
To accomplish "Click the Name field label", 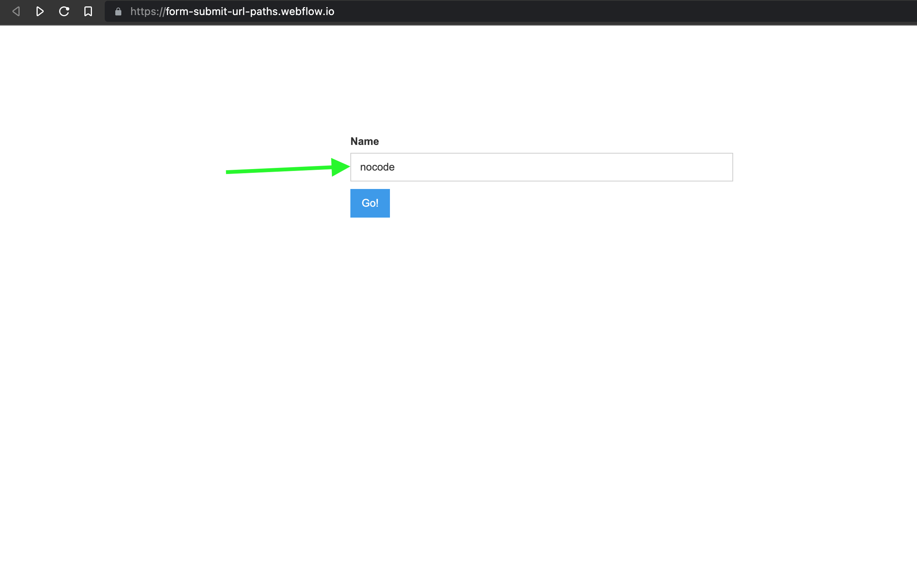I will [x=364, y=141].
